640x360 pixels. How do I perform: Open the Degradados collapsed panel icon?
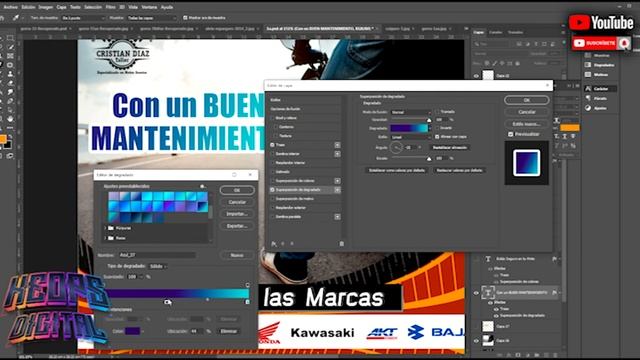[588, 65]
